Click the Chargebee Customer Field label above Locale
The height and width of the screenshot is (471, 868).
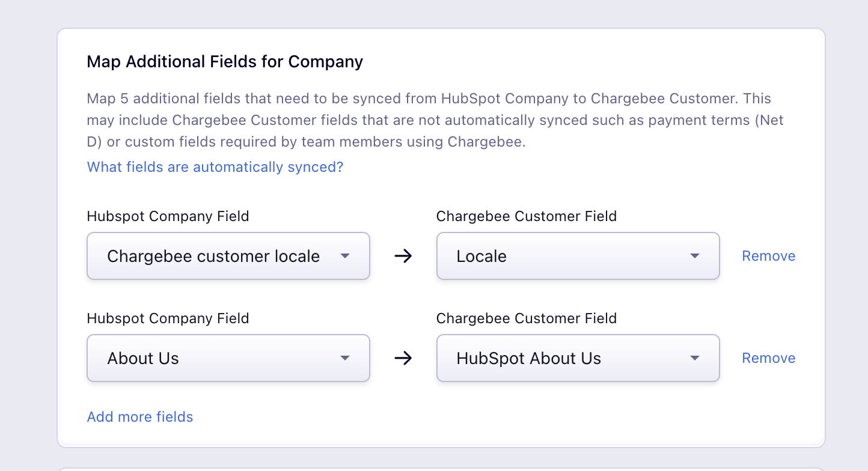click(527, 216)
